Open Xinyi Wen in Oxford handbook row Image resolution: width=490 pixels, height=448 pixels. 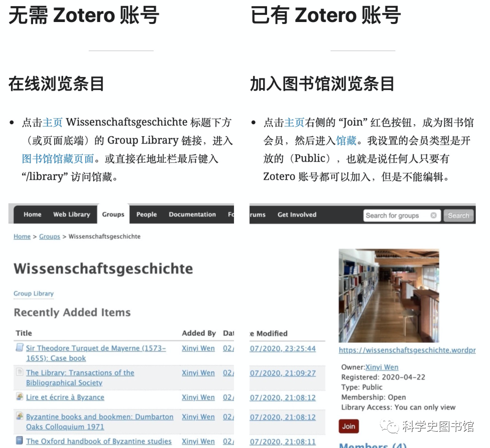coord(199,442)
